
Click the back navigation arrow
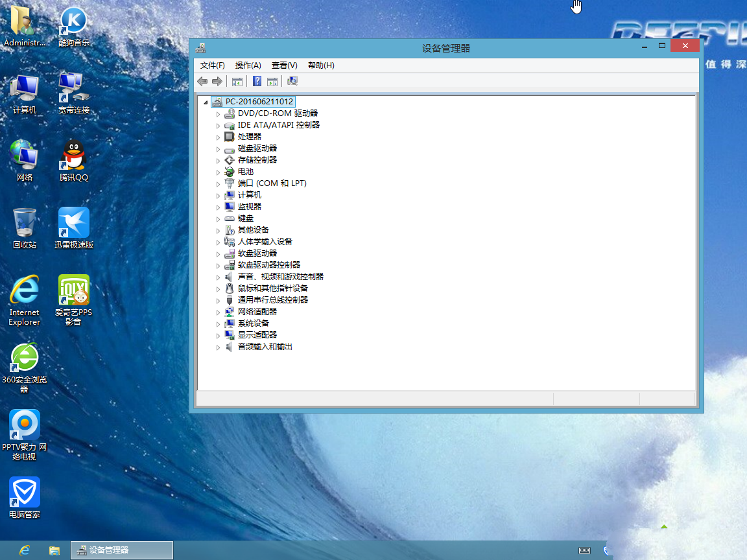pos(202,81)
